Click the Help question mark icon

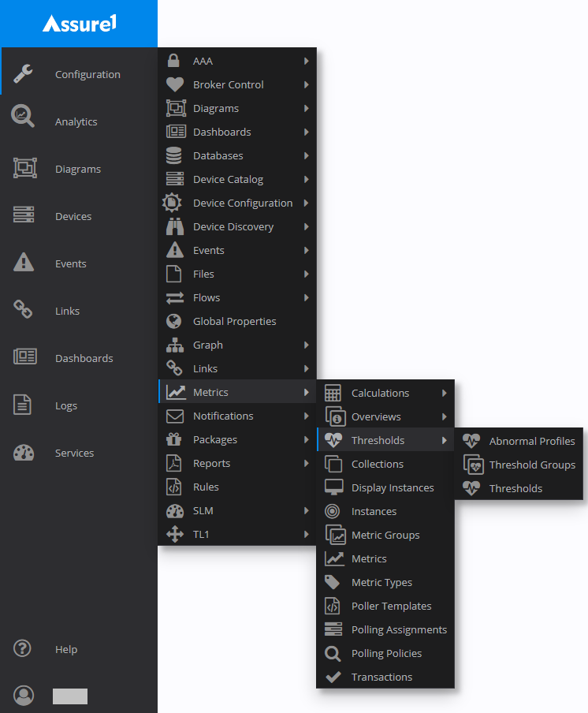click(x=22, y=648)
